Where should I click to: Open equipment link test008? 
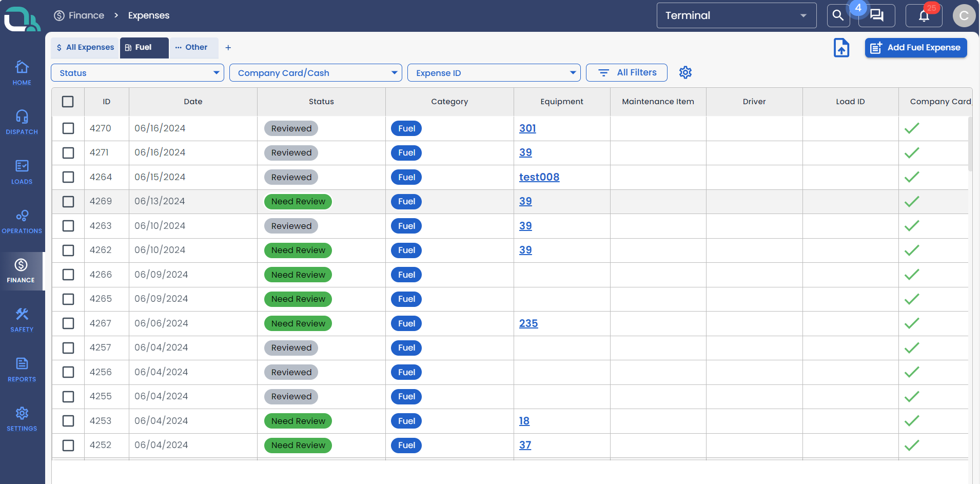(538, 177)
